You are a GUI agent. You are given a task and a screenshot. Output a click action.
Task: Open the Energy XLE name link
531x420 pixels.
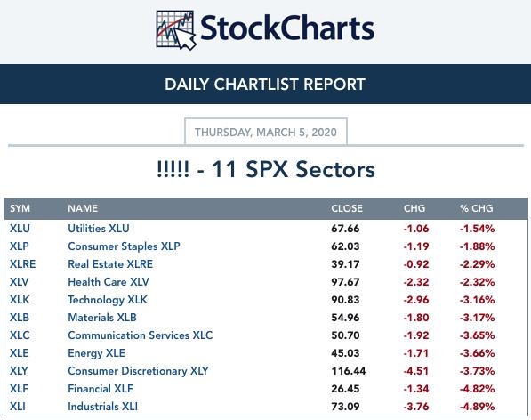point(97,353)
